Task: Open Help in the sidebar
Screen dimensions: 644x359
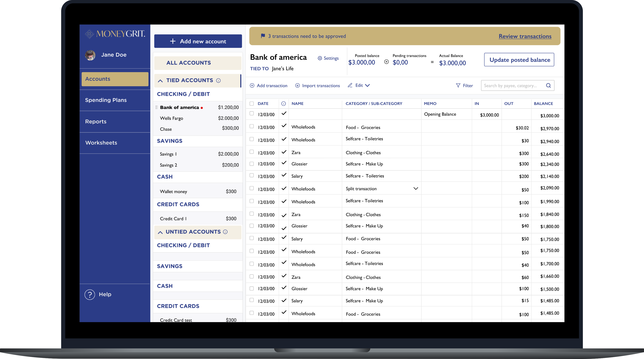Action: [98, 295]
